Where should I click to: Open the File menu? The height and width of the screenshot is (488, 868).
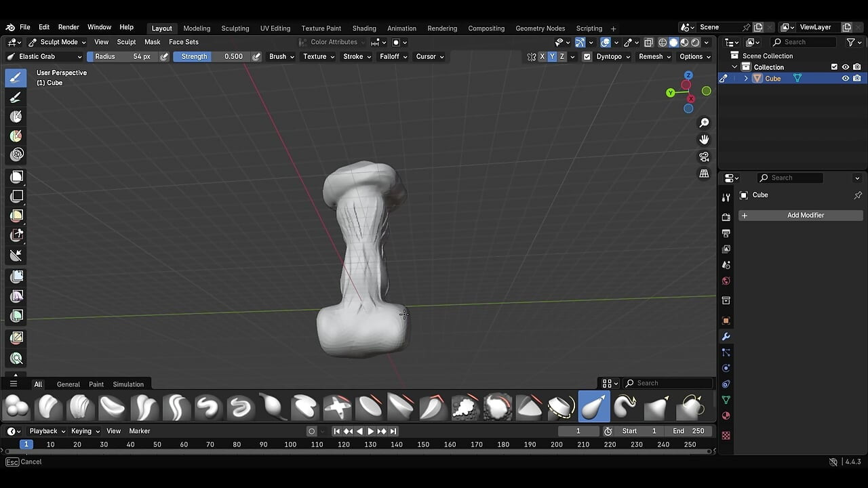click(25, 27)
